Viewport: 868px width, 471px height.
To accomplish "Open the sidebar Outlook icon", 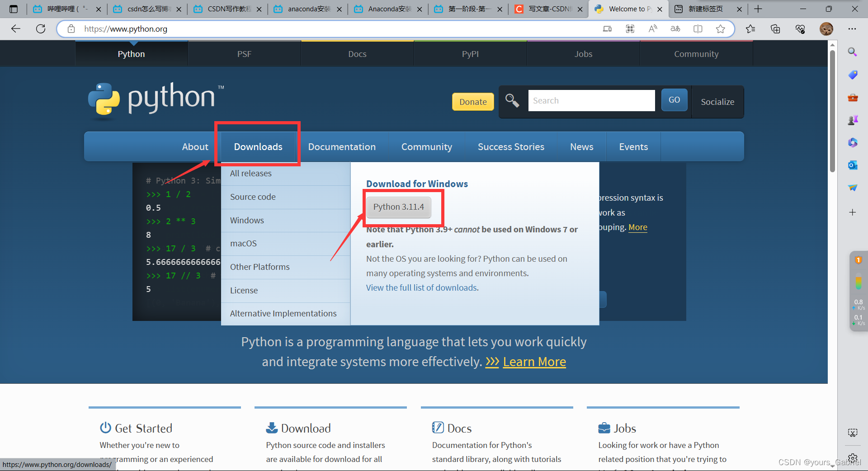I will 853,165.
